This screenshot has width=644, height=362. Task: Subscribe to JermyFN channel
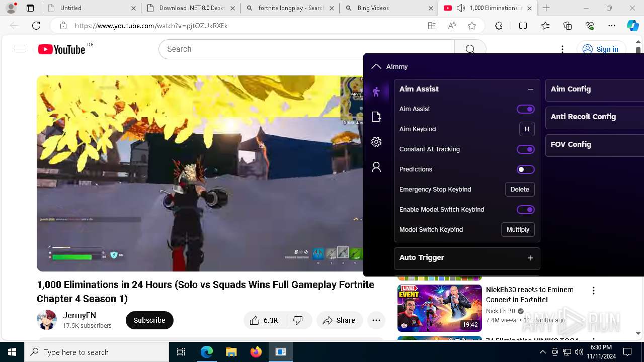pos(149,320)
